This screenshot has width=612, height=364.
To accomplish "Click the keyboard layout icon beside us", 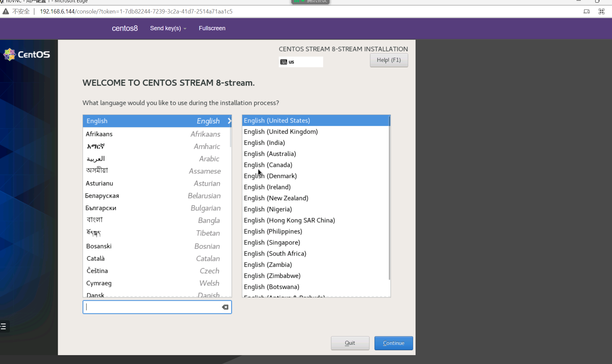I will [284, 62].
